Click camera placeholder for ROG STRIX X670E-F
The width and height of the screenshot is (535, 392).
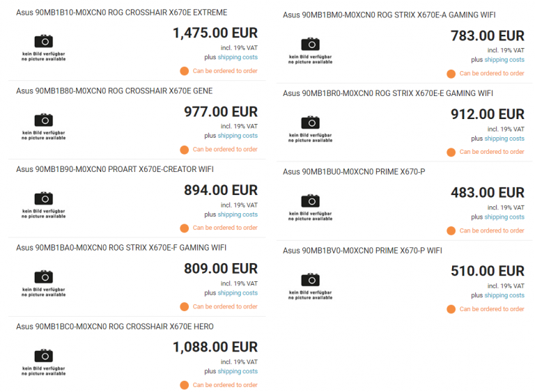[x=44, y=277]
